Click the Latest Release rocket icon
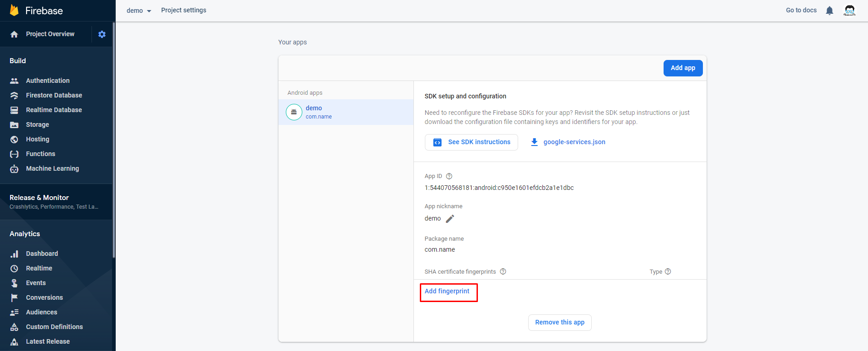 pyautogui.click(x=14, y=341)
